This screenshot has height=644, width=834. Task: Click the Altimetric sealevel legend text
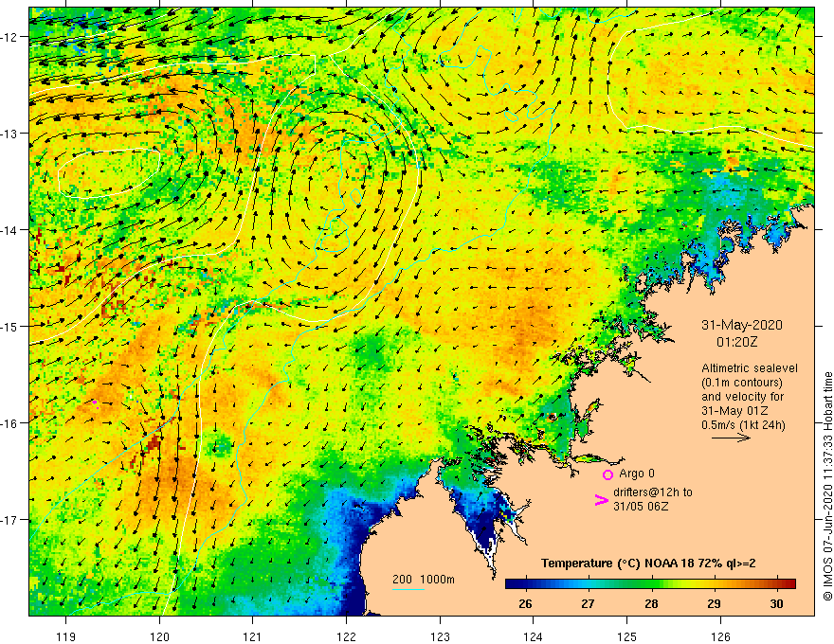pos(750,368)
